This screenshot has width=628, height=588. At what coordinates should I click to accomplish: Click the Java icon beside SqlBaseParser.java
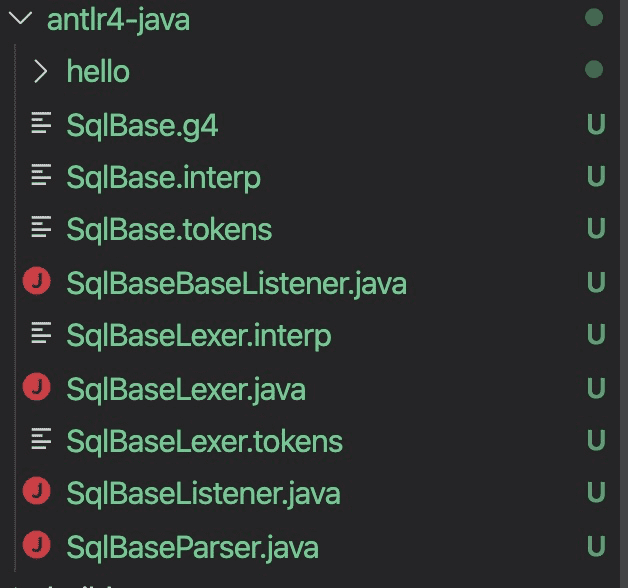pos(37,546)
